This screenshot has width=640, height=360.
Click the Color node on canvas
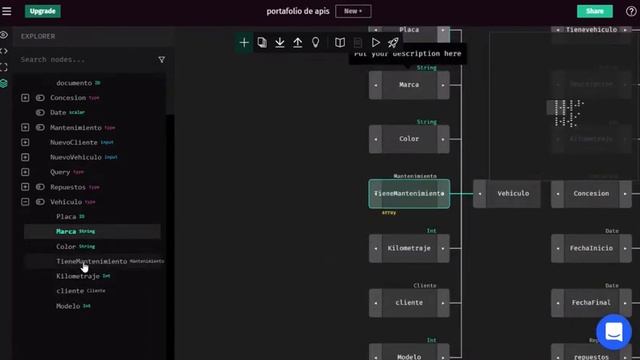coord(409,139)
